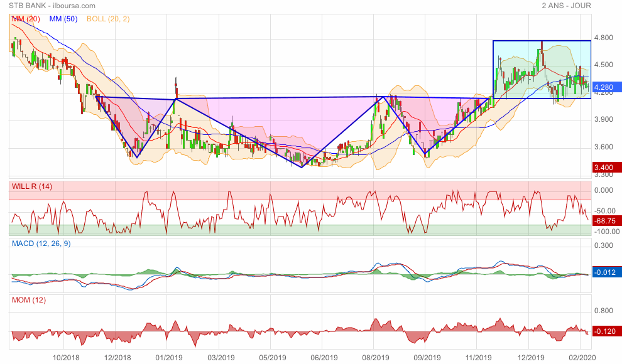The image size is (622, 364).
Task: Click the 4.800 price axis label
Action: coord(604,38)
